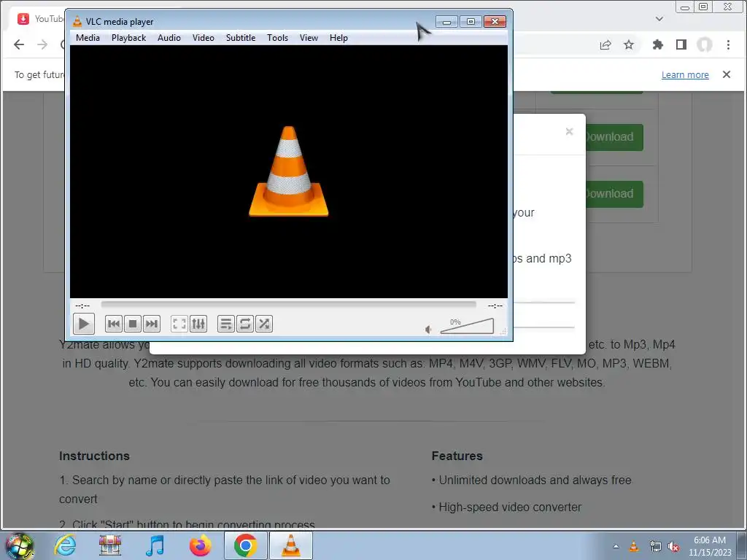Set the VLC volume slider level
The image size is (747, 560).
[x=467, y=326]
